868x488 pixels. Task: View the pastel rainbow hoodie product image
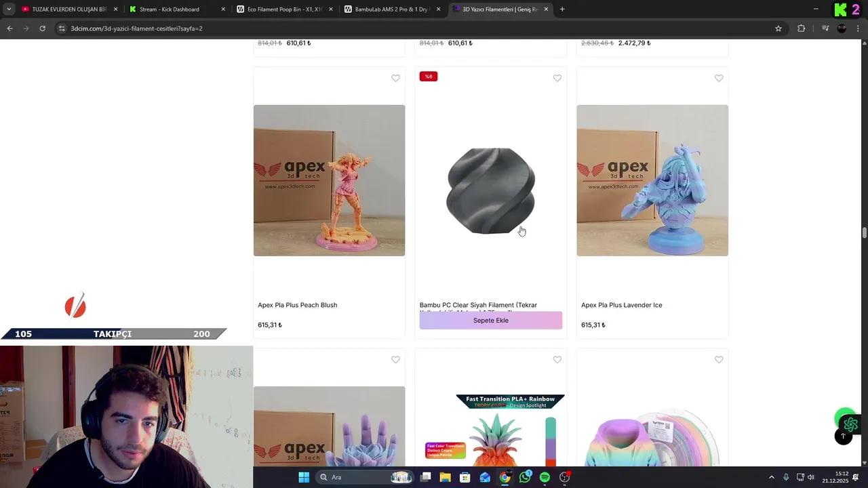(652, 437)
